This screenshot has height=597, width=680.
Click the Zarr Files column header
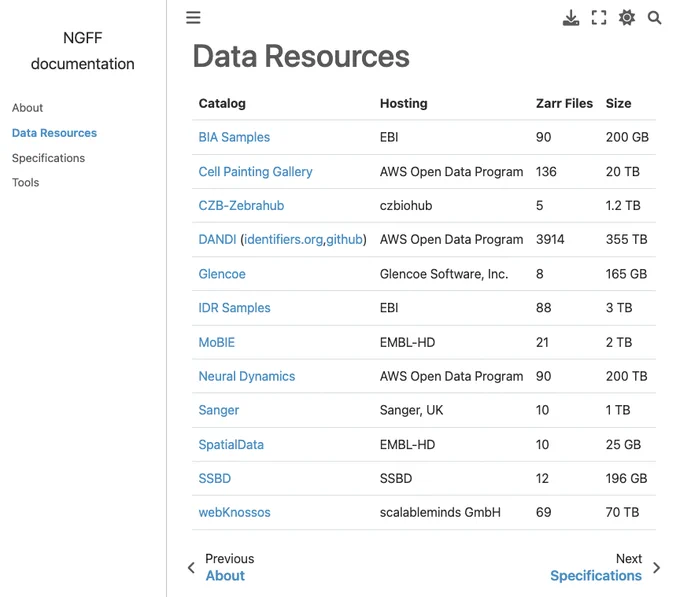pyautogui.click(x=564, y=103)
